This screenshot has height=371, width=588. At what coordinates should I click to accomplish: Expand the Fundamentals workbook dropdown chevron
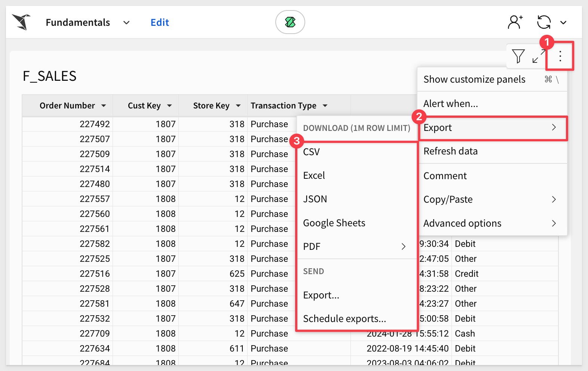(126, 22)
